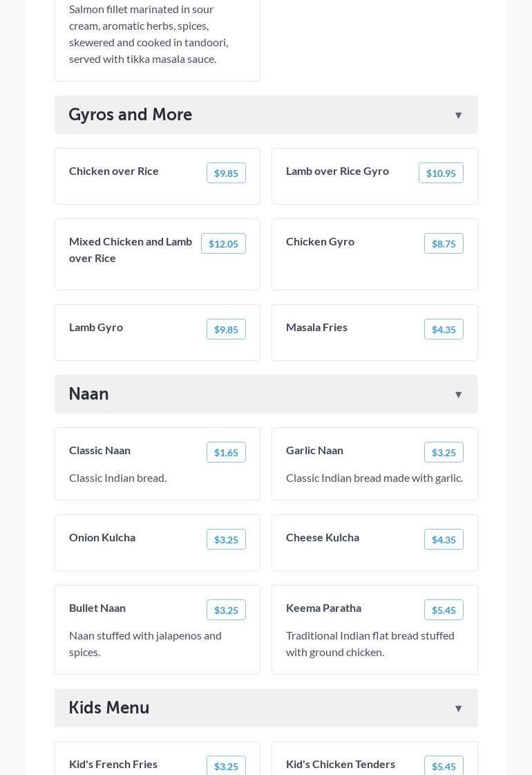Open the Kid's Chicken Tenders item

click(x=341, y=764)
